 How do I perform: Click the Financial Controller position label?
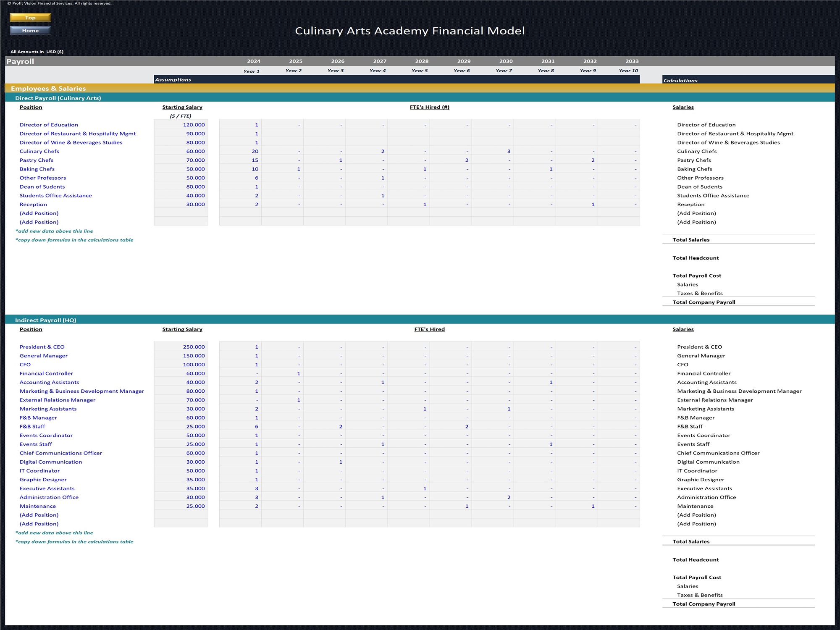46,373
